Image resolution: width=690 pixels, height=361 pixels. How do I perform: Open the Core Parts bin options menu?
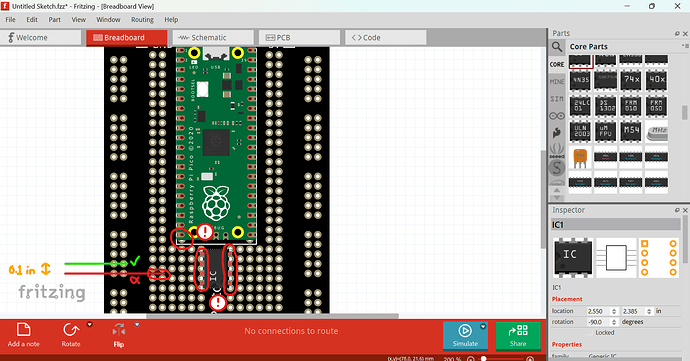[x=685, y=46]
